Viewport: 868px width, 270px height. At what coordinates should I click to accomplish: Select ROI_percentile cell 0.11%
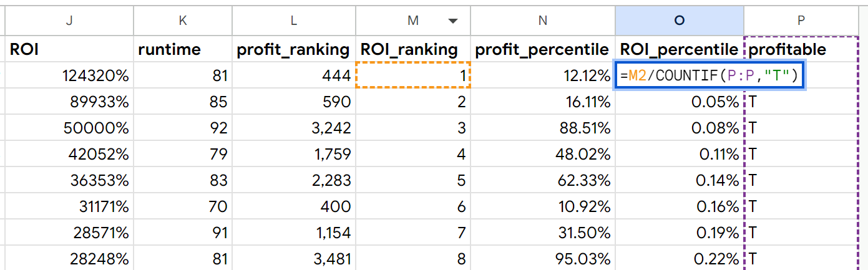point(680,154)
